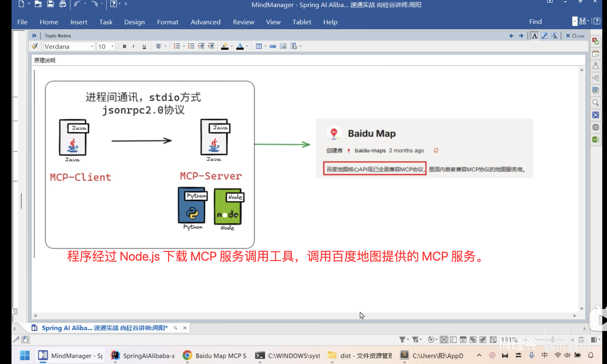Open the Verdana font family dropdown
This screenshot has width=607, height=364.
tap(92, 46)
